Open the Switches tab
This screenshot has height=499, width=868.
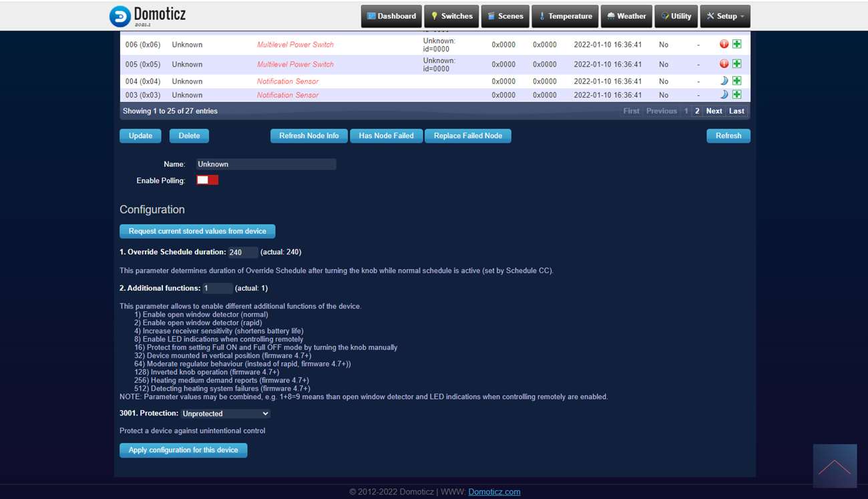click(x=451, y=16)
